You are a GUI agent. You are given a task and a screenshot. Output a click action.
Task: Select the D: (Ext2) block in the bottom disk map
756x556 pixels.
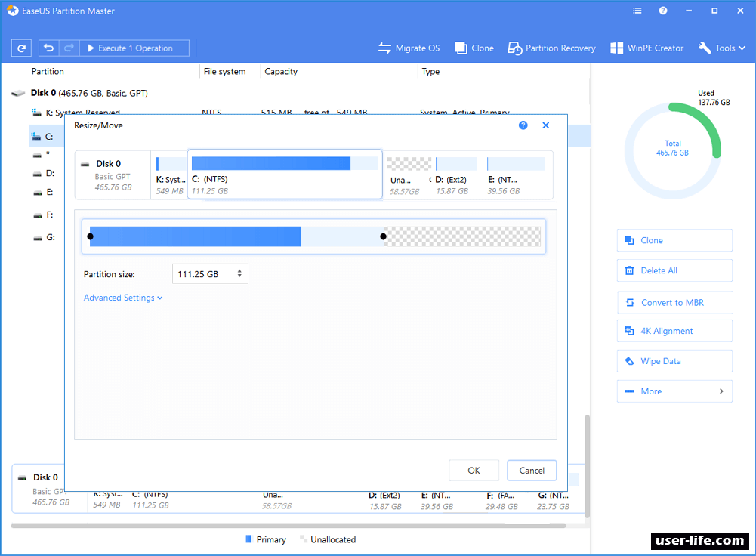(x=385, y=501)
